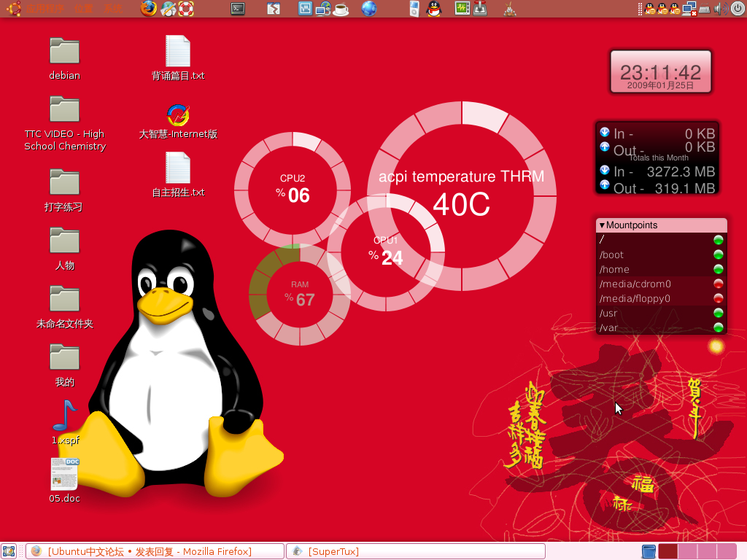Launch 大智慧-Internet版 desktop shortcut

(178, 122)
